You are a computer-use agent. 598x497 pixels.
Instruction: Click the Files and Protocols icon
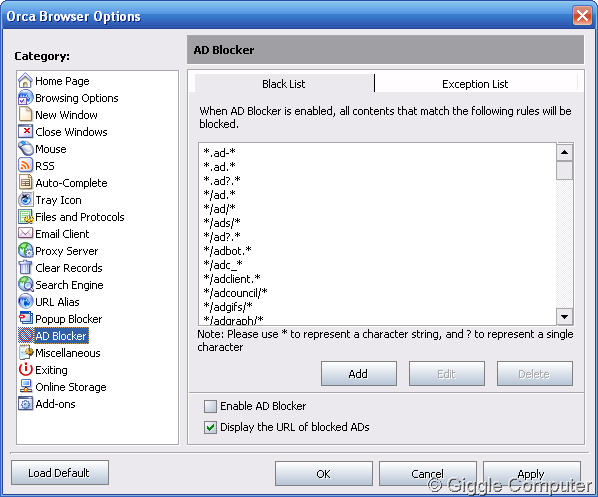[25, 217]
